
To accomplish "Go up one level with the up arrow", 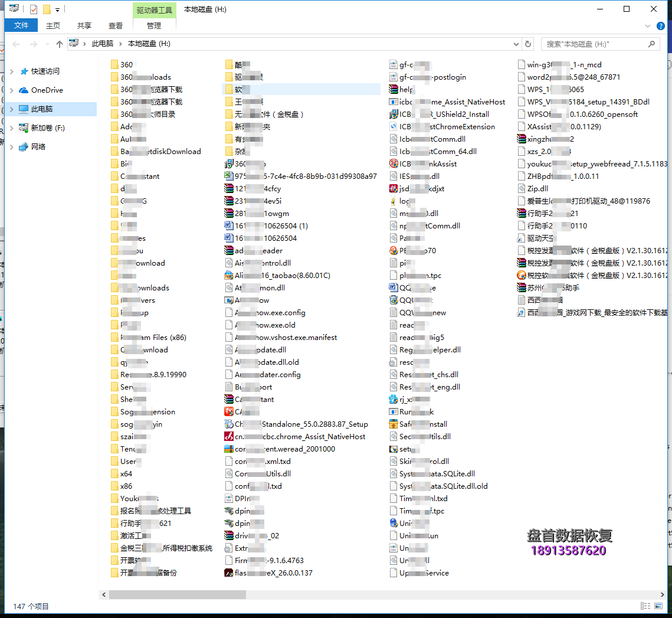I will coord(59,44).
